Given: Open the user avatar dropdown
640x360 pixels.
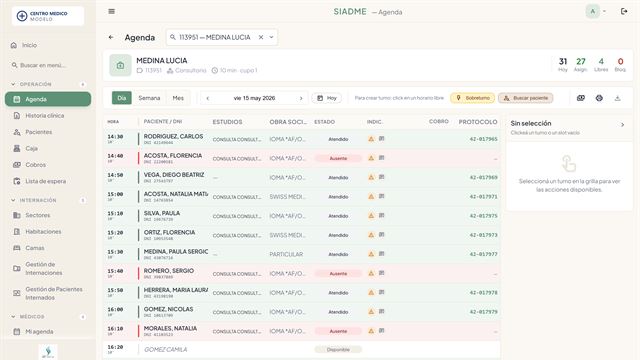Looking at the screenshot, I should pyautogui.click(x=596, y=11).
